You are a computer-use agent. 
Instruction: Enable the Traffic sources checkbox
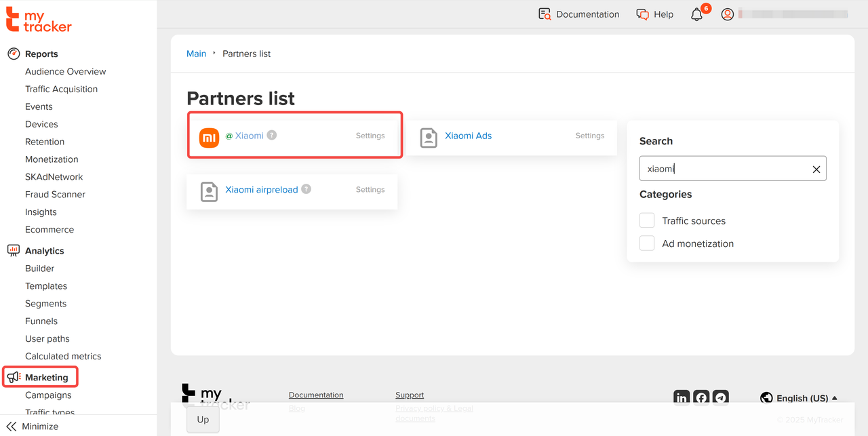click(647, 220)
